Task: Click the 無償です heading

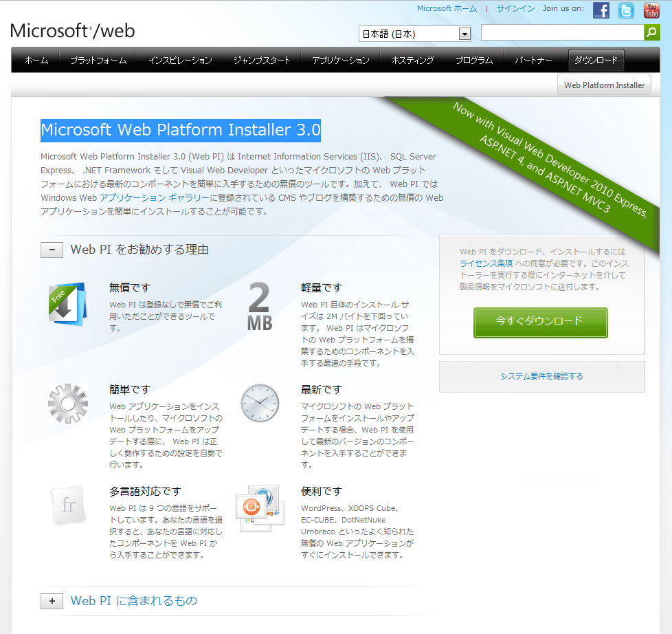Action: point(130,288)
